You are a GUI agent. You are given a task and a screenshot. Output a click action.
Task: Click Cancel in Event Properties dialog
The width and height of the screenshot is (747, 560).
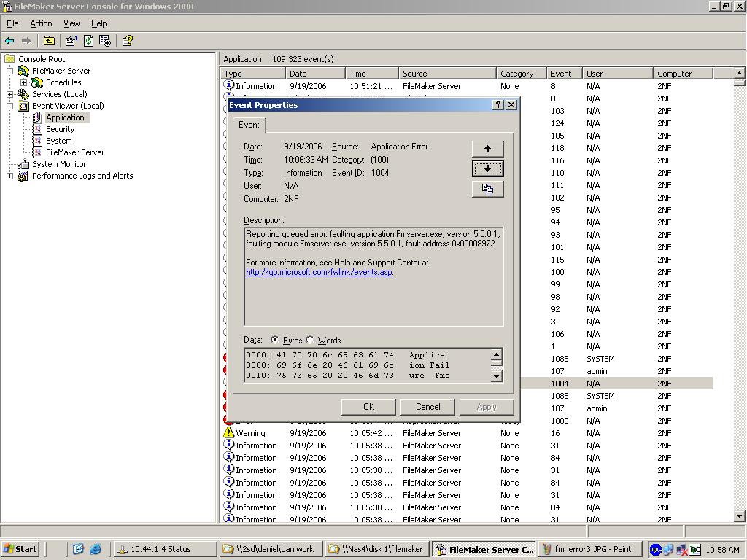coord(427,407)
